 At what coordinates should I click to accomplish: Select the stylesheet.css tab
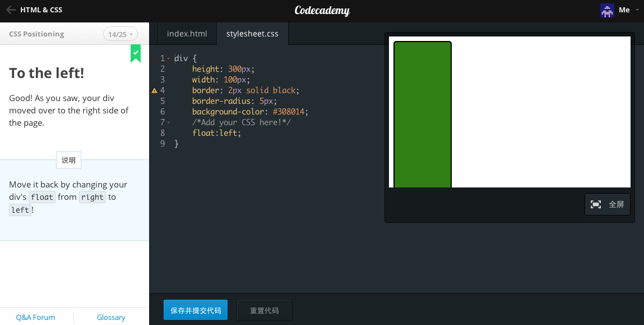point(252,34)
